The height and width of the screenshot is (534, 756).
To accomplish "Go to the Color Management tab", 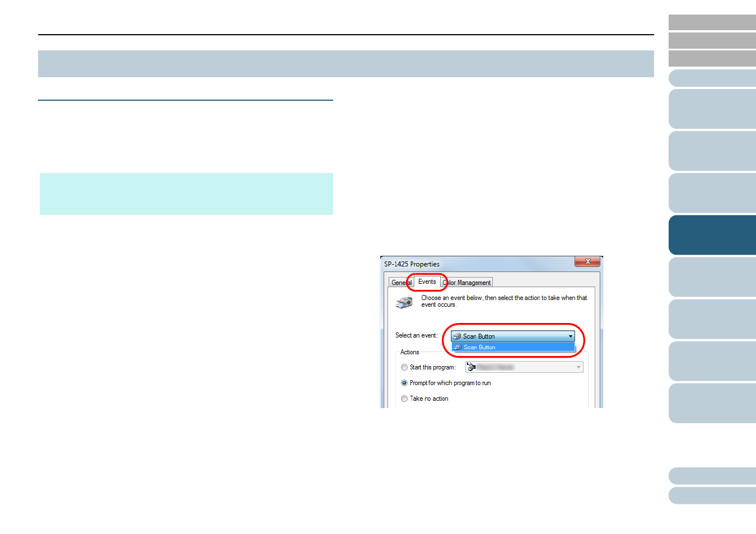I will point(468,283).
